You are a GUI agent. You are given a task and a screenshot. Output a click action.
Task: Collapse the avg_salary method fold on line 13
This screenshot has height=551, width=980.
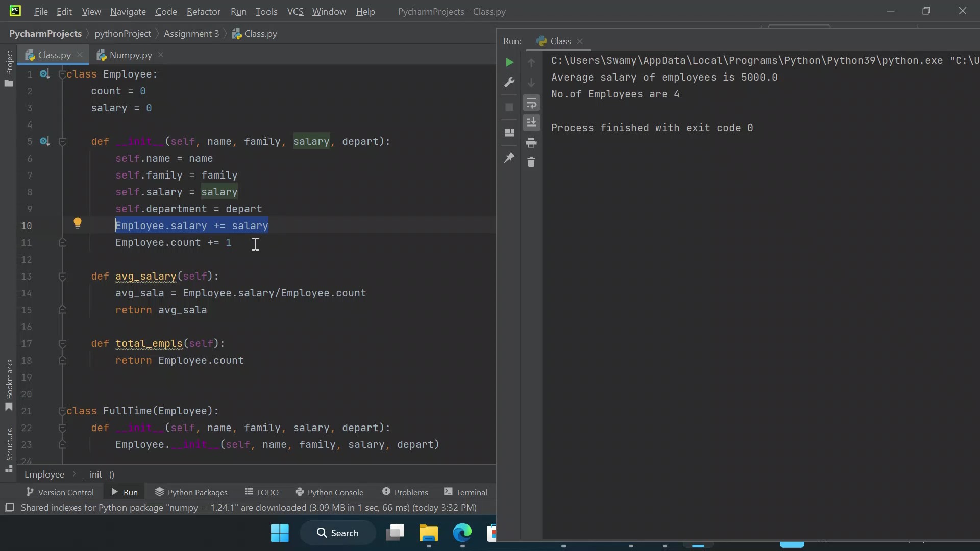(62, 277)
